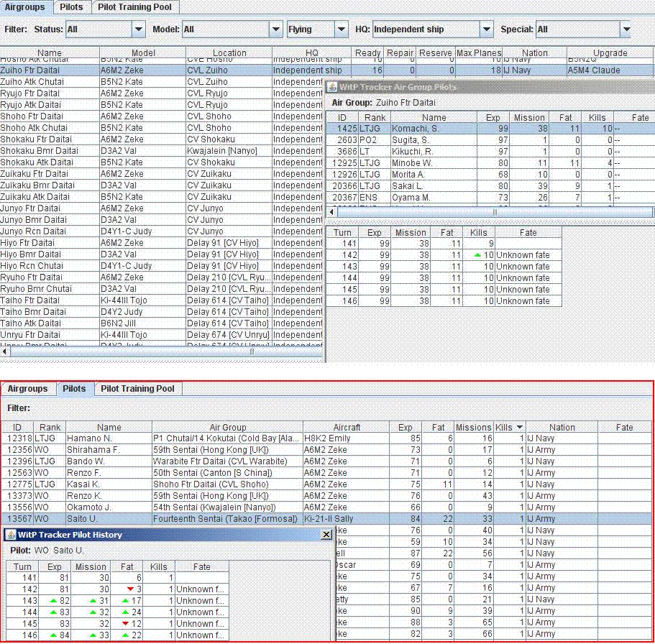Image resolution: width=655 pixels, height=644 pixels.
Task: Select pilot Morita A. row
Action: [x=490, y=175]
